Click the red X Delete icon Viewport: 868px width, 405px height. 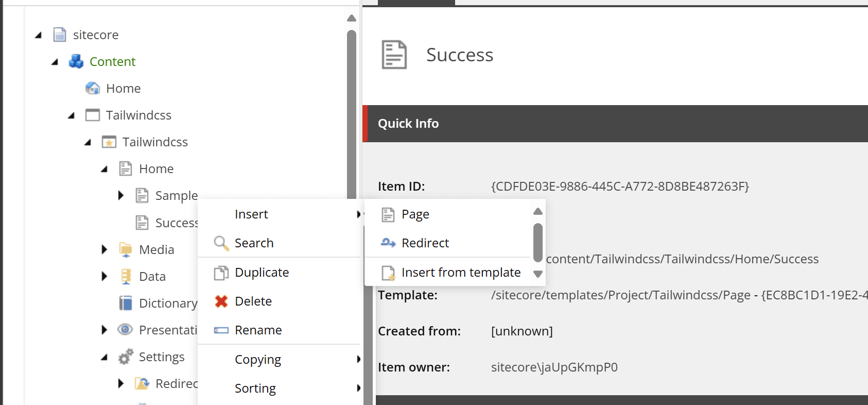(221, 301)
